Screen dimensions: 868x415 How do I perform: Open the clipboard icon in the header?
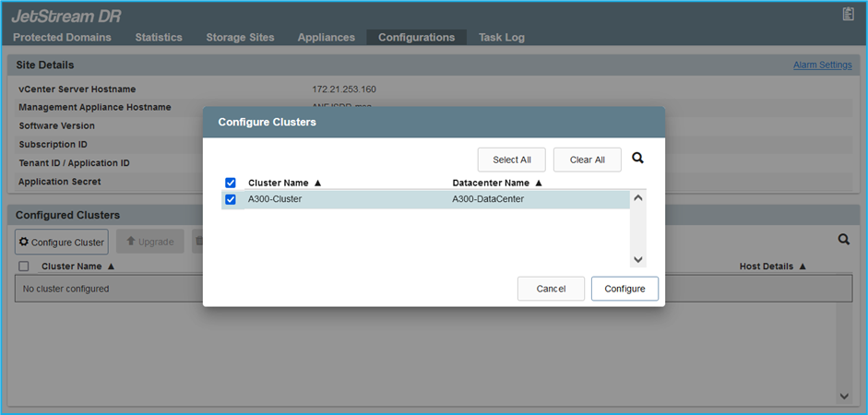click(848, 15)
